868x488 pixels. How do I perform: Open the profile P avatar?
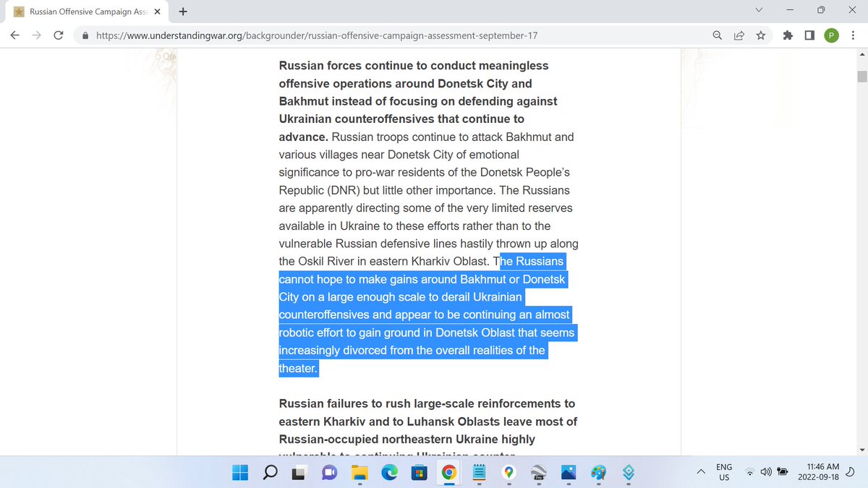point(832,35)
